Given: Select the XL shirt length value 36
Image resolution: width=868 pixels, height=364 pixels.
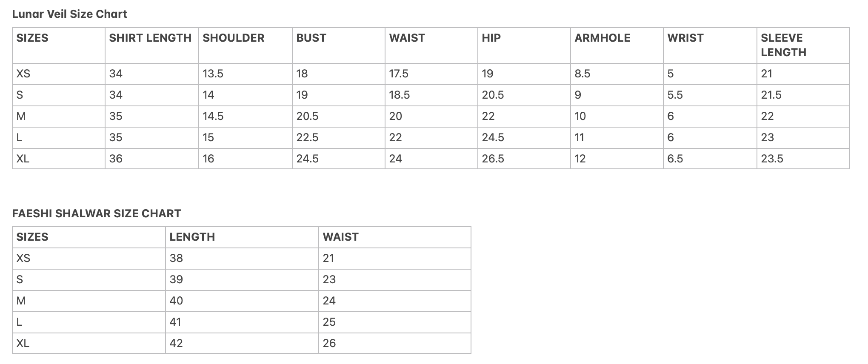Looking at the screenshot, I should coord(116,159).
